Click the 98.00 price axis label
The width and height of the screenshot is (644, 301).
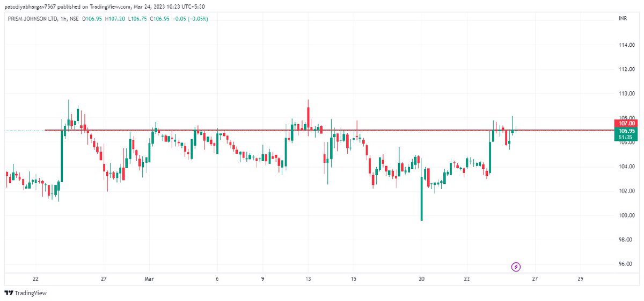tap(627, 240)
